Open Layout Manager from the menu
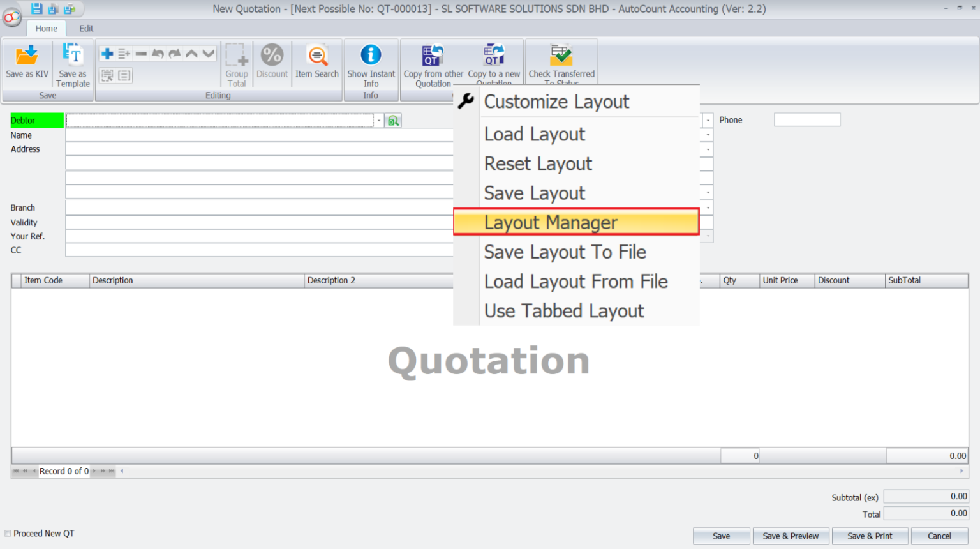Image resolution: width=980 pixels, height=549 pixels. (576, 222)
